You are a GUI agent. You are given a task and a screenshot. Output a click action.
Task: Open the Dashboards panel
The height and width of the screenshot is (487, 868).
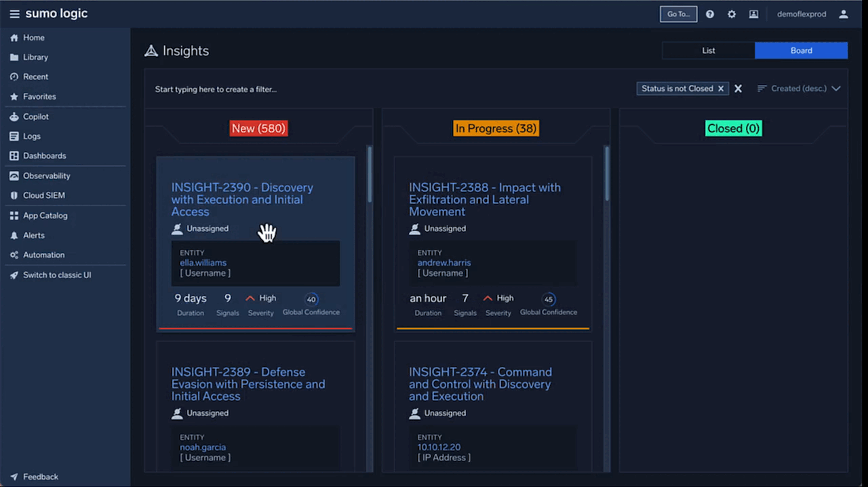click(44, 155)
